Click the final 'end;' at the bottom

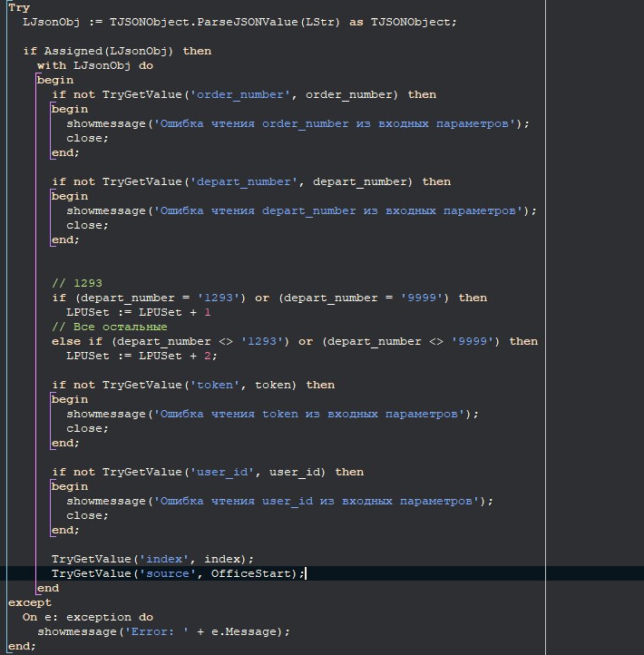pos(22,646)
